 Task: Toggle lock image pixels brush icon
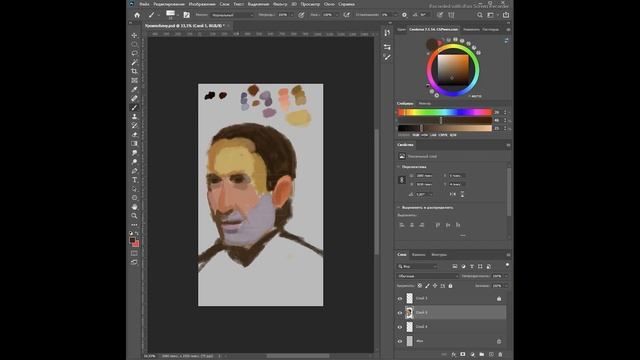tap(427, 286)
